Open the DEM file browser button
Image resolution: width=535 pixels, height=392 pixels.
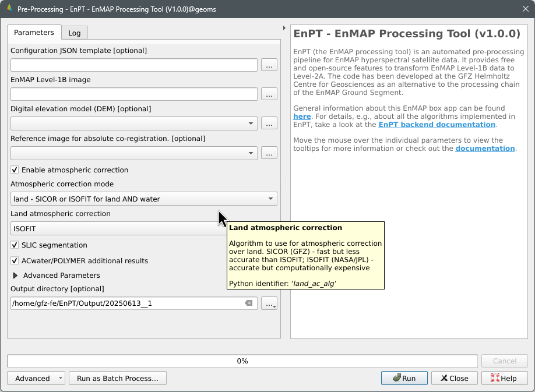pyautogui.click(x=269, y=123)
